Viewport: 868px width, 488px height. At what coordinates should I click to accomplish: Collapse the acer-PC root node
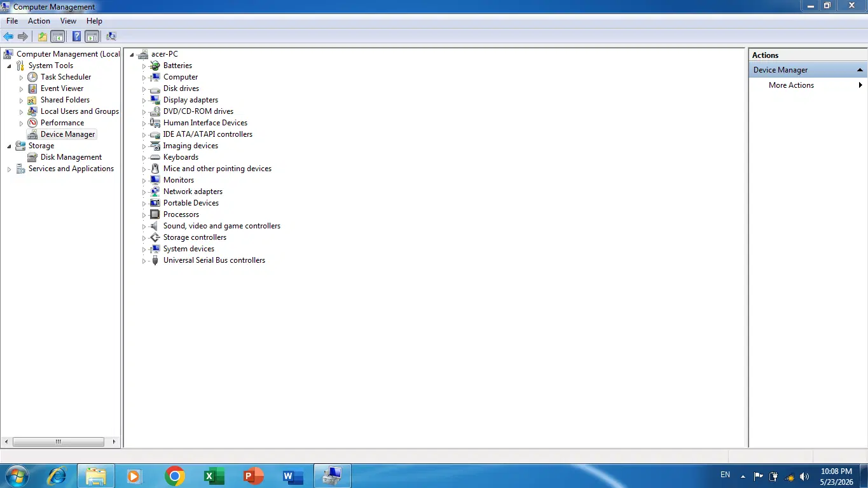pyautogui.click(x=132, y=55)
